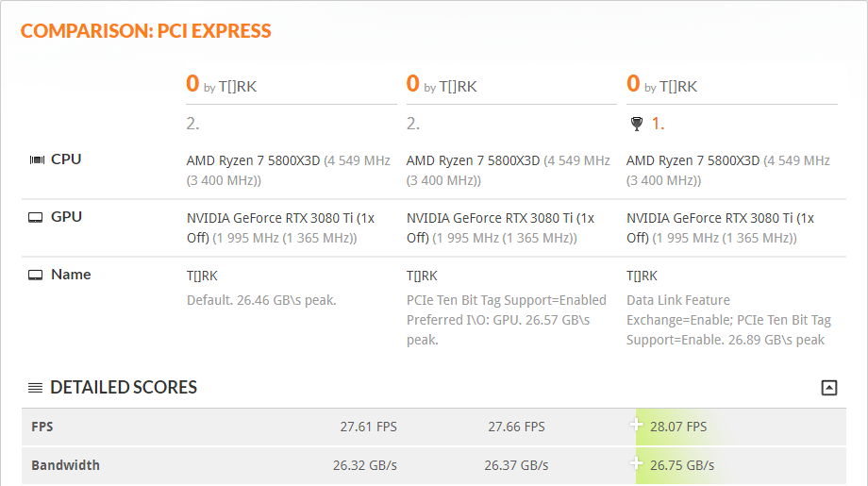Screen dimensions: 868x486
Task: Open the winning column's orange 0 score
Action: pos(633,84)
